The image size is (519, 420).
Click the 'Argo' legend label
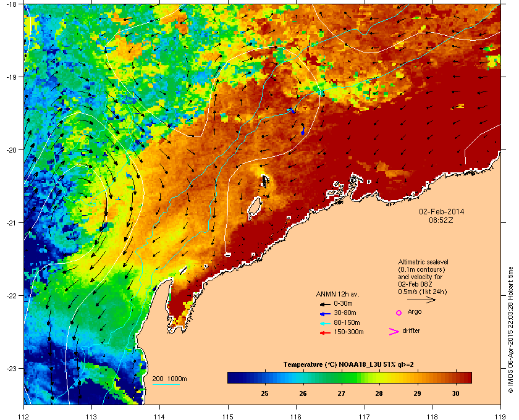click(x=415, y=312)
